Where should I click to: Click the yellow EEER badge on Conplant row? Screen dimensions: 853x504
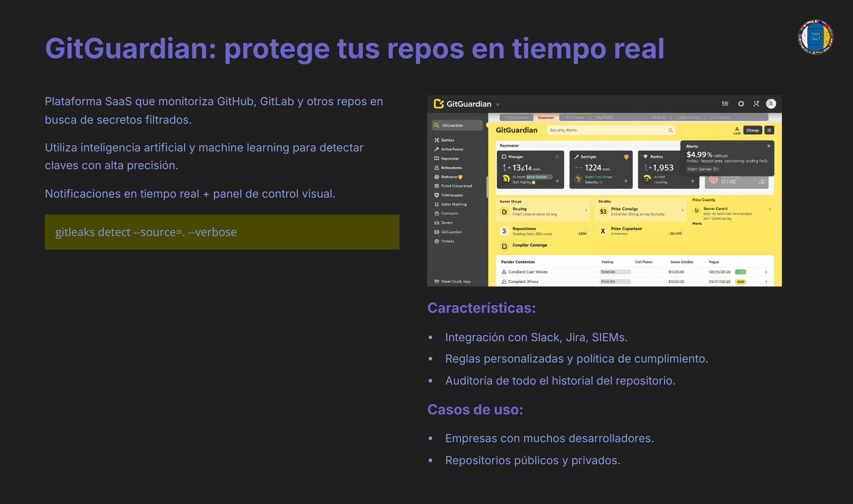[x=741, y=282]
